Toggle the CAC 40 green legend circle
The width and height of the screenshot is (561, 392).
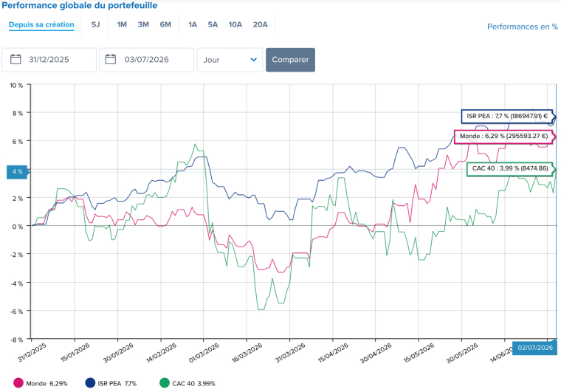click(164, 383)
